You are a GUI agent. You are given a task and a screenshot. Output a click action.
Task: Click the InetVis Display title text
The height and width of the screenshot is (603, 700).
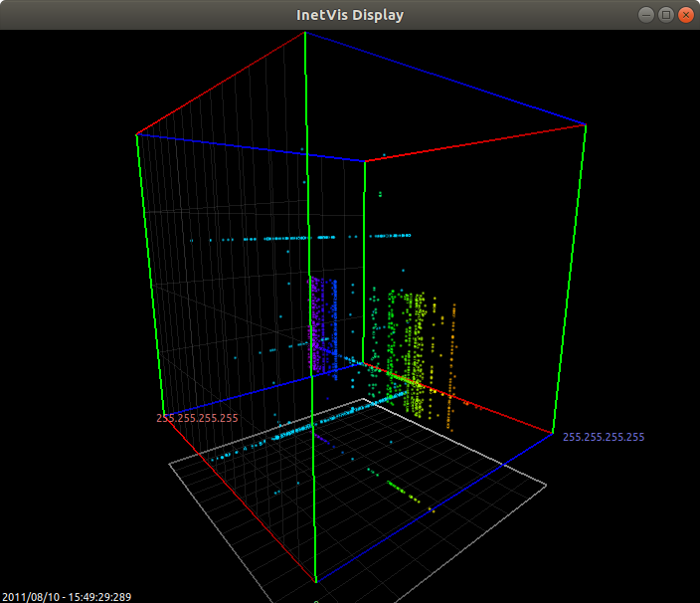pos(350,15)
